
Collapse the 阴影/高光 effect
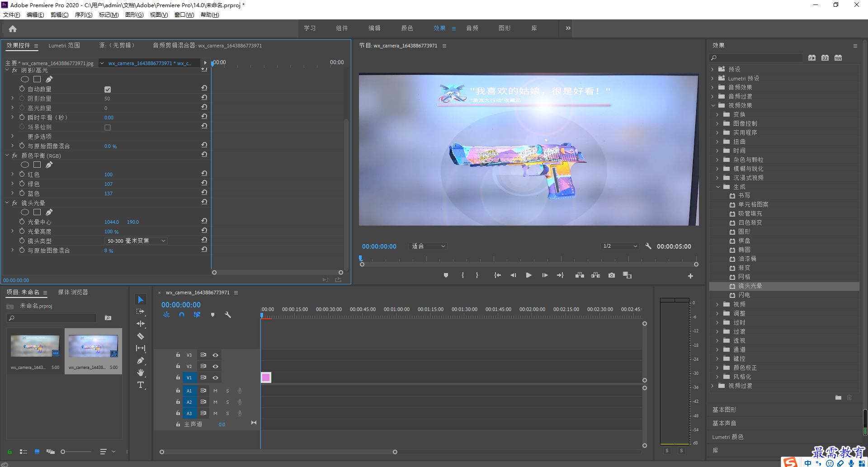(x=7, y=70)
